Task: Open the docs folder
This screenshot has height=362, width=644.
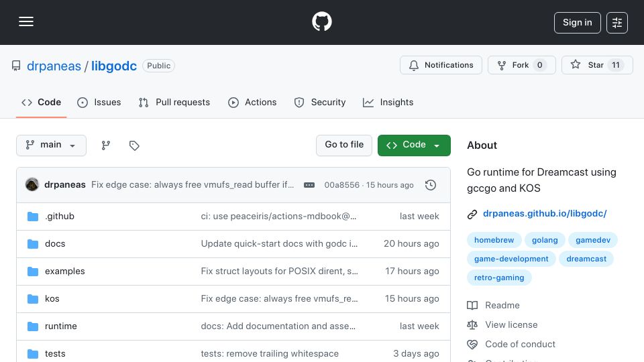Action: pyautogui.click(x=55, y=244)
